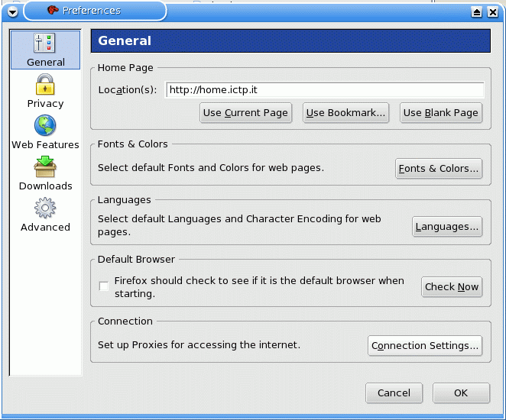This screenshot has height=420, width=506.
Task: Click the Firefox icon in title bar
Action: pos(53,11)
